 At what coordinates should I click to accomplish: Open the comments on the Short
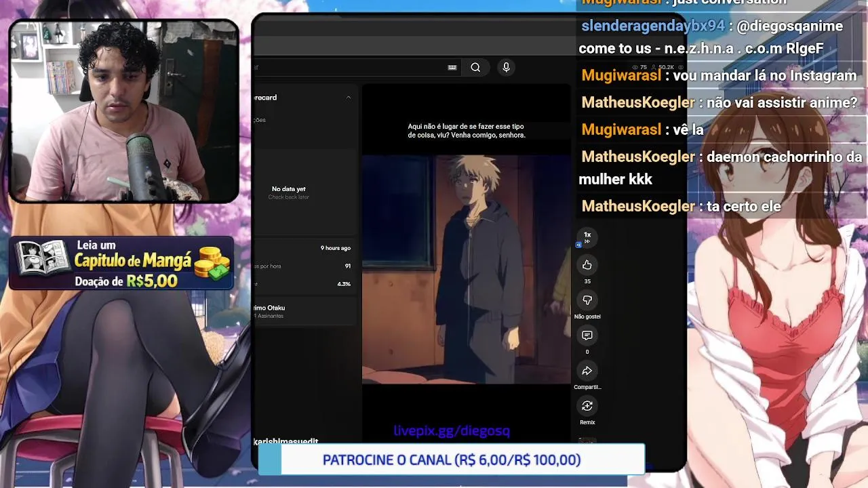[587, 335]
